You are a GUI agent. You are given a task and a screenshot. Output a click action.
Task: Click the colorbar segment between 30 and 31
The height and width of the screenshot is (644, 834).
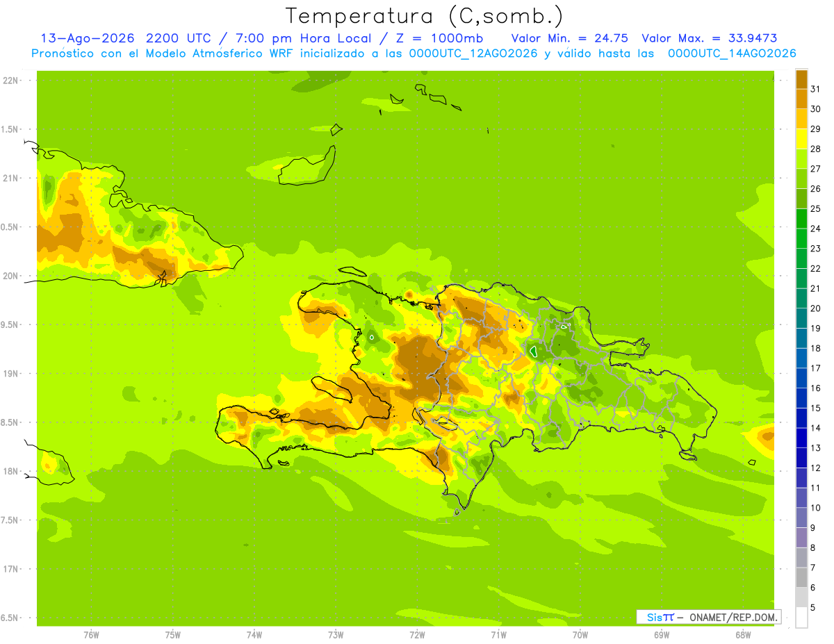801,99
